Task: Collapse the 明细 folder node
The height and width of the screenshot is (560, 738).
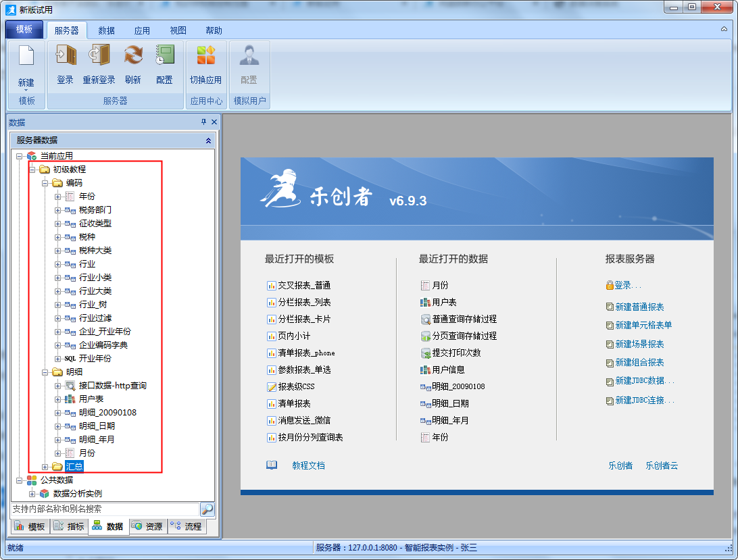Action: pos(45,372)
